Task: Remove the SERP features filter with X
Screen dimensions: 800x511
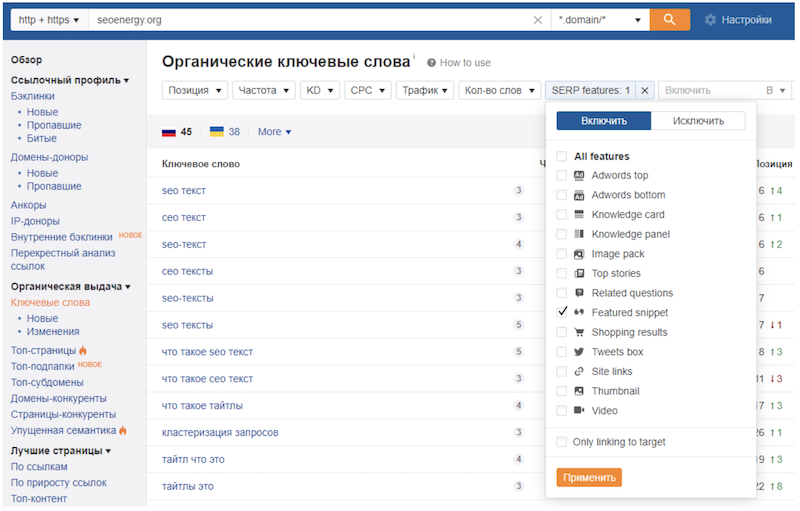Action: (645, 90)
